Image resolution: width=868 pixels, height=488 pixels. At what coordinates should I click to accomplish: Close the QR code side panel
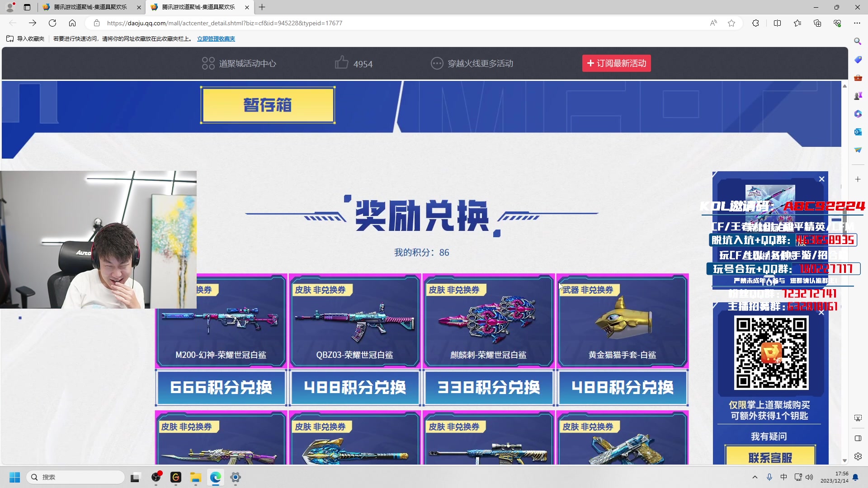tap(821, 313)
